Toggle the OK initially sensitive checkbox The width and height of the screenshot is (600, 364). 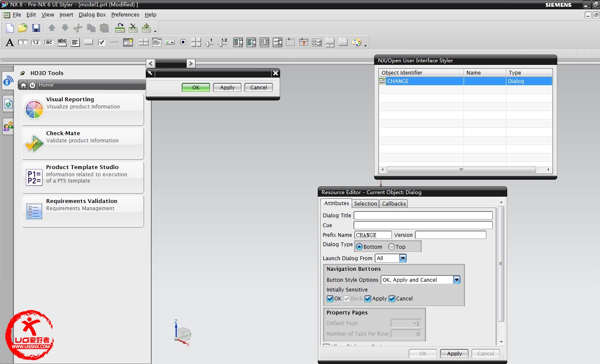pyautogui.click(x=330, y=299)
